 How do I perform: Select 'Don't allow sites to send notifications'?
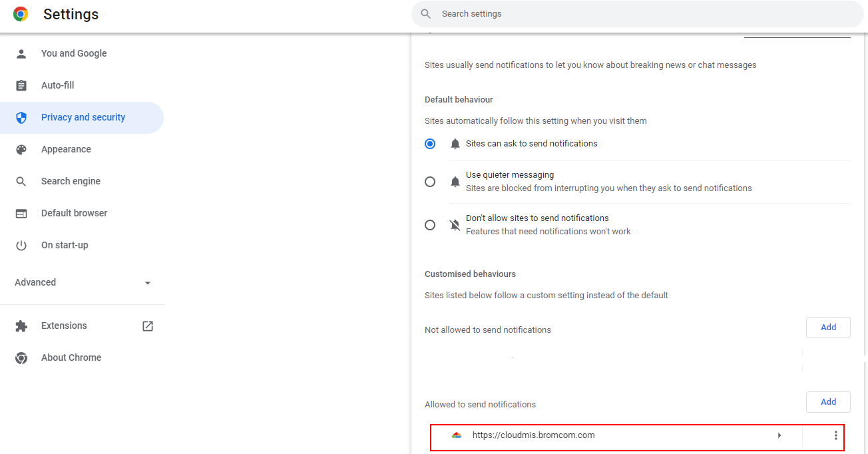coord(429,224)
